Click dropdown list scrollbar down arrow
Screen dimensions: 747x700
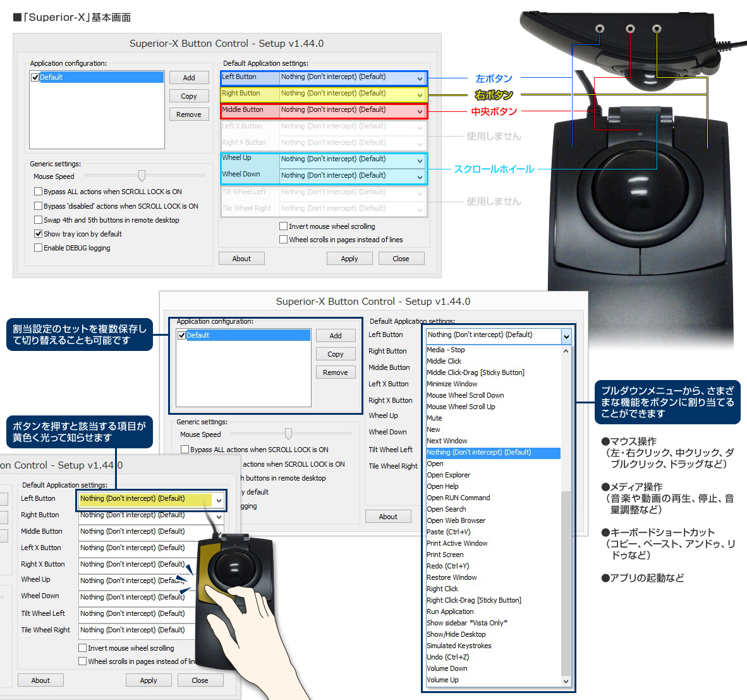point(566,682)
